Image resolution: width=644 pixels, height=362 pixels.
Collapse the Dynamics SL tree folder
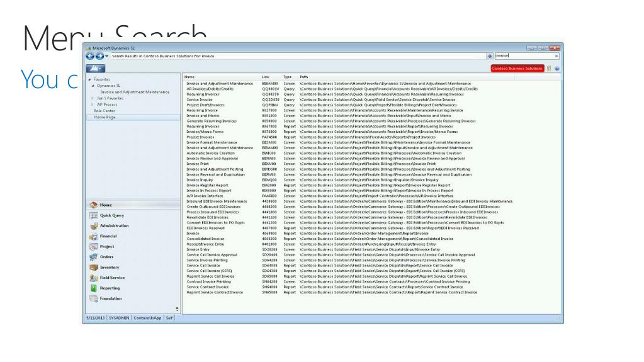(x=93, y=86)
